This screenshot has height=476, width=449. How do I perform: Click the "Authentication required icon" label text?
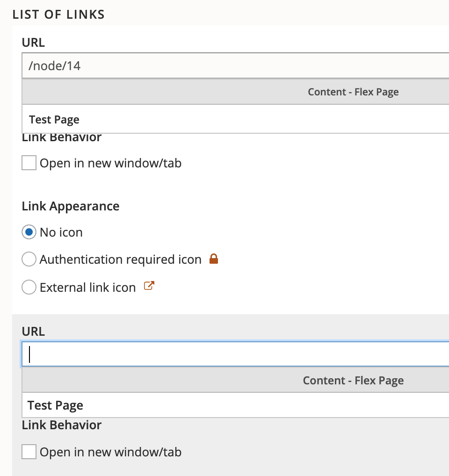[x=121, y=260]
